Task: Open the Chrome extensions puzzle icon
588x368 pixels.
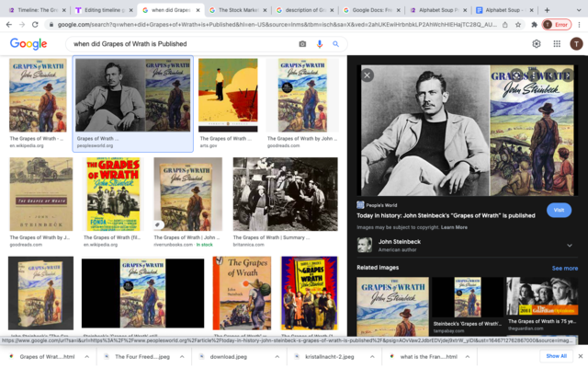Action: (x=535, y=25)
